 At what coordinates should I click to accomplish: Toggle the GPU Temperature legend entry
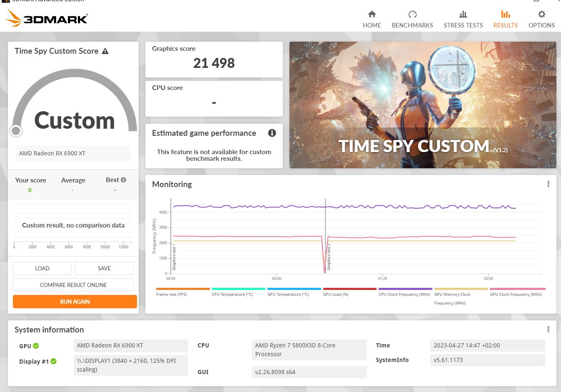click(294, 292)
